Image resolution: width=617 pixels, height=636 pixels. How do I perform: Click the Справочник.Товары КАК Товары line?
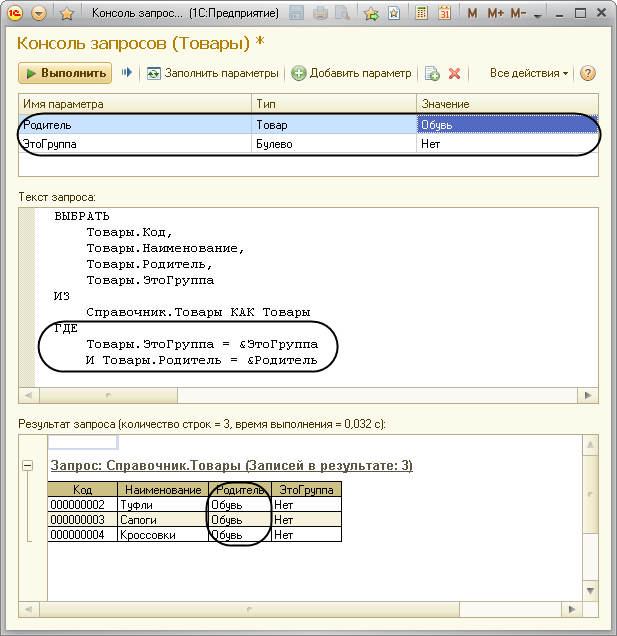click(x=198, y=312)
